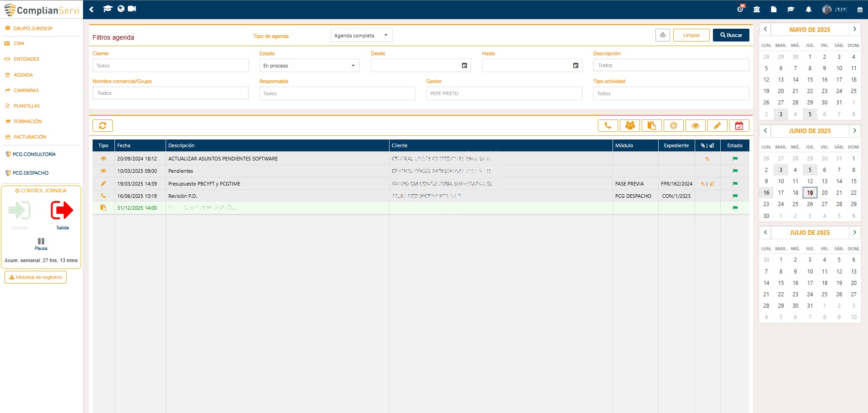
Task: Select July 15 in the Julio calendar
Action: [x=781, y=283]
